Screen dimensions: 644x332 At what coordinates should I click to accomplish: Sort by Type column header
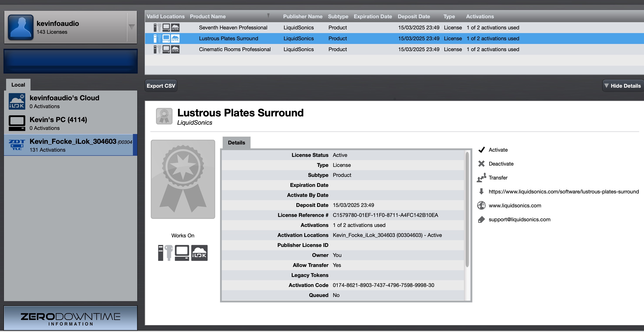click(449, 17)
